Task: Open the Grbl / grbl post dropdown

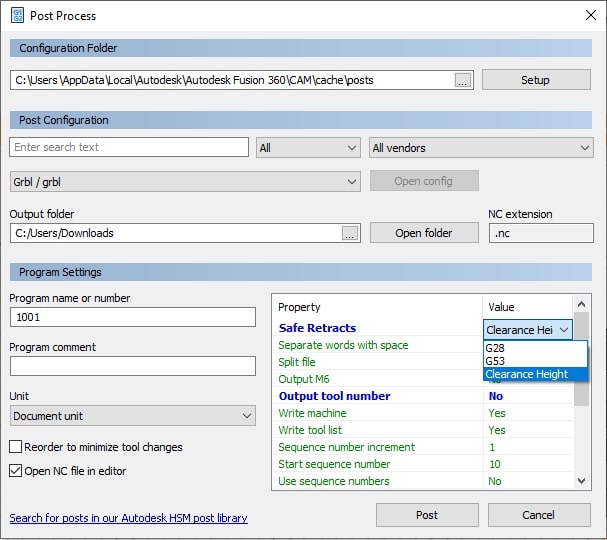Action: (185, 181)
